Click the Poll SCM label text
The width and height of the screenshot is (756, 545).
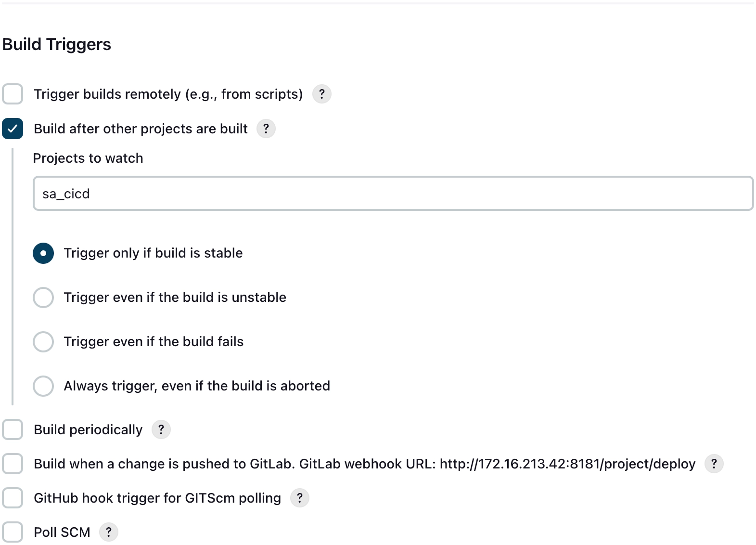click(x=62, y=532)
